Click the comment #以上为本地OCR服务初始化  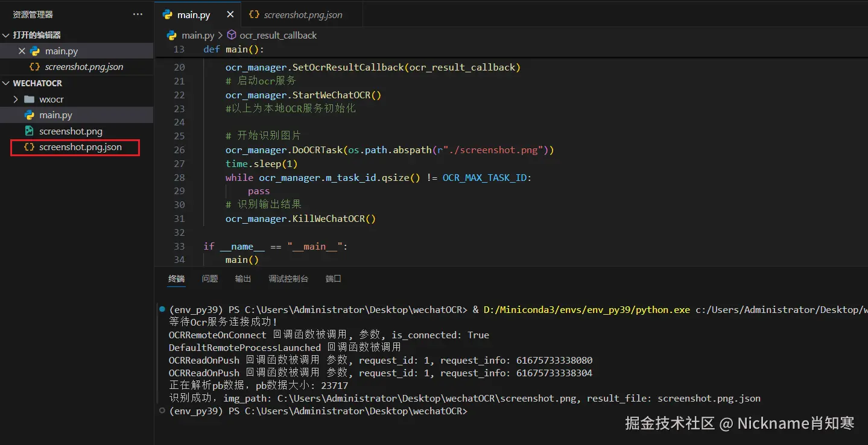click(291, 109)
